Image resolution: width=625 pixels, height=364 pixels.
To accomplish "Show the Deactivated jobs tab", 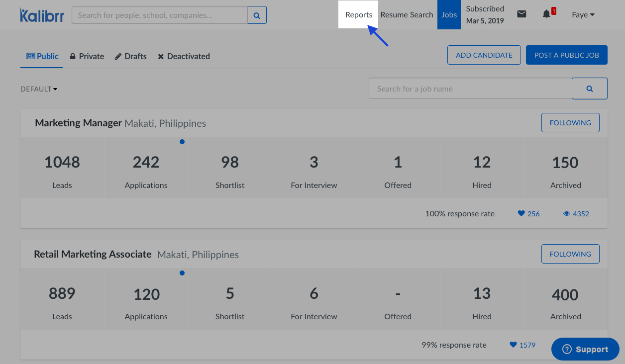I will tap(184, 57).
